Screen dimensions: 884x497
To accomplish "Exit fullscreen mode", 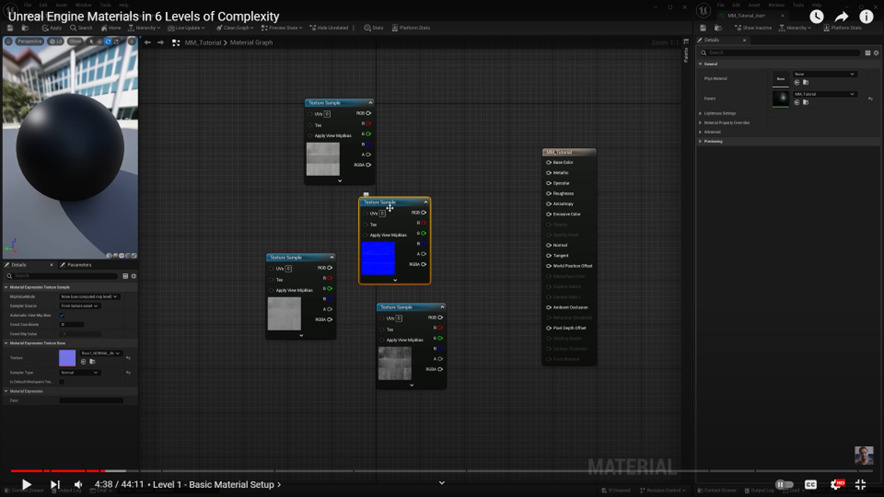I will coord(860,484).
